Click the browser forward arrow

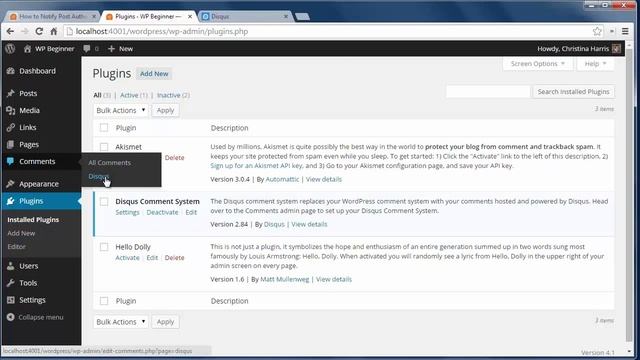pyautogui.click(x=24, y=31)
